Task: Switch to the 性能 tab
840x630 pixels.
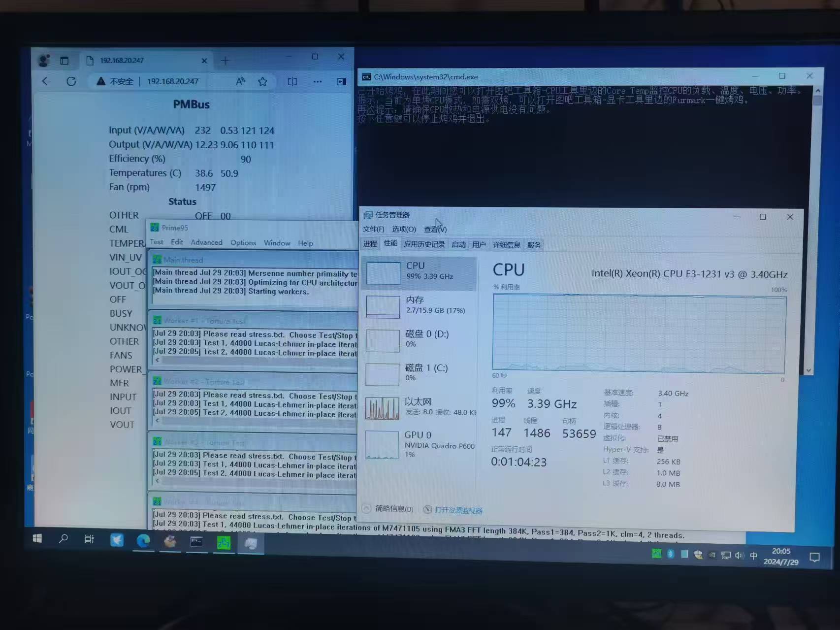Action: pyautogui.click(x=390, y=243)
